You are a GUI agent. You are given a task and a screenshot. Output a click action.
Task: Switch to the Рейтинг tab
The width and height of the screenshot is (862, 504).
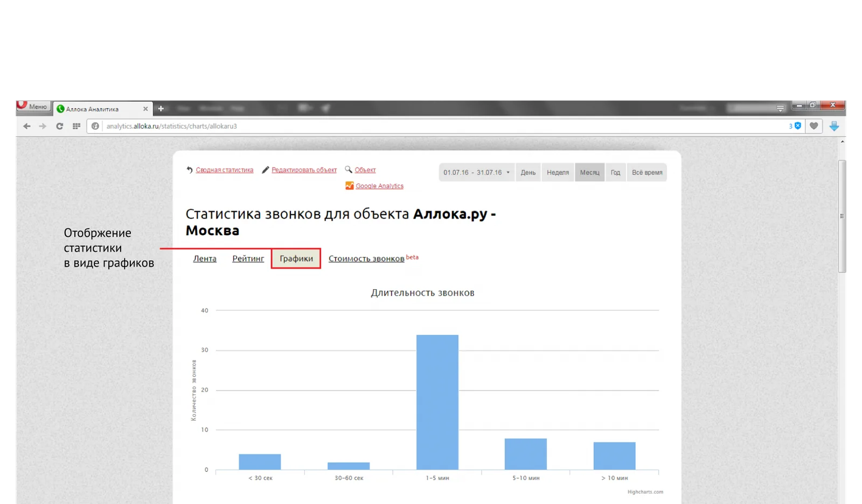coord(248,258)
